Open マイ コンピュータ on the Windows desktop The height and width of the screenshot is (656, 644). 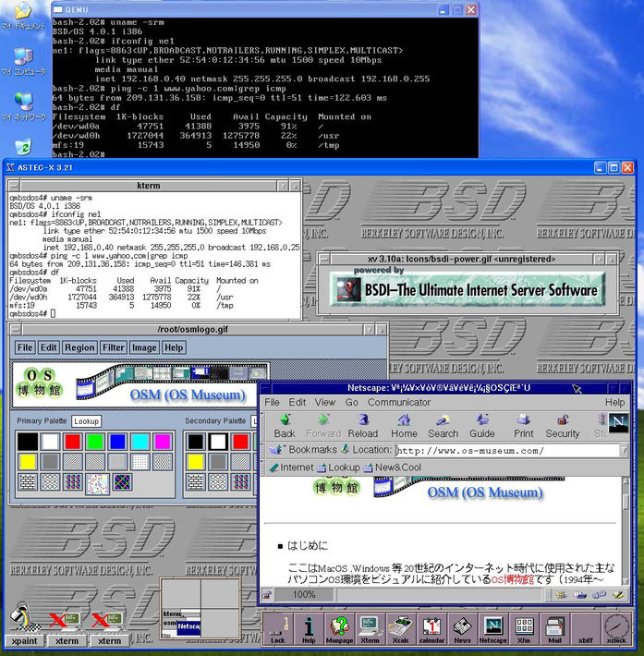[23, 62]
